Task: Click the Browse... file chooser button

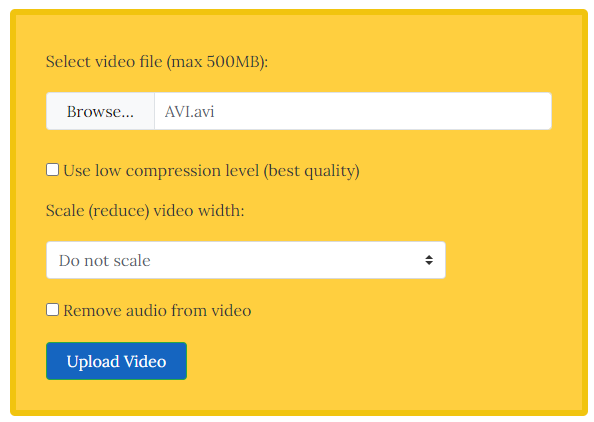Action: [100, 111]
